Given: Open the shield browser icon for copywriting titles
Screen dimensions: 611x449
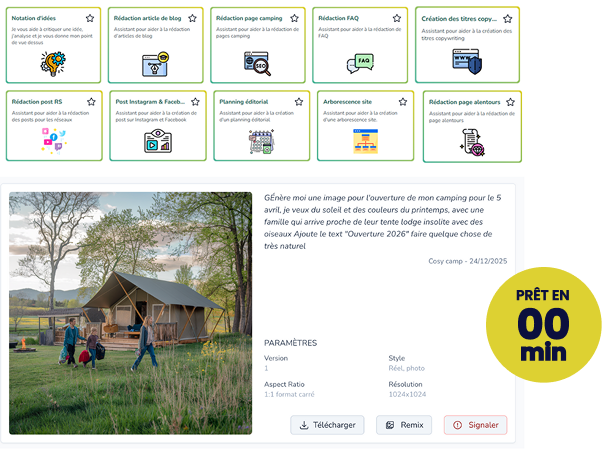Looking at the screenshot, I should (467, 61).
